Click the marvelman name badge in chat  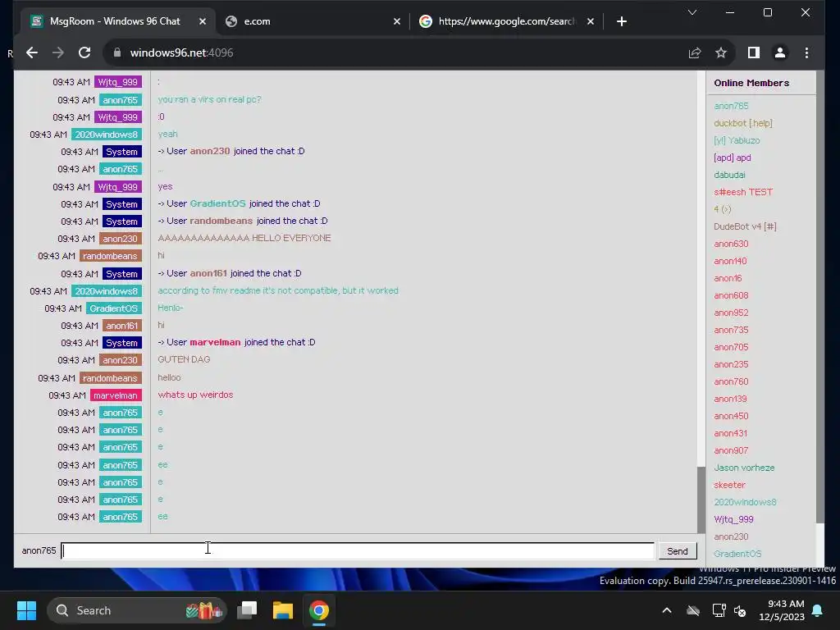pos(115,395)
